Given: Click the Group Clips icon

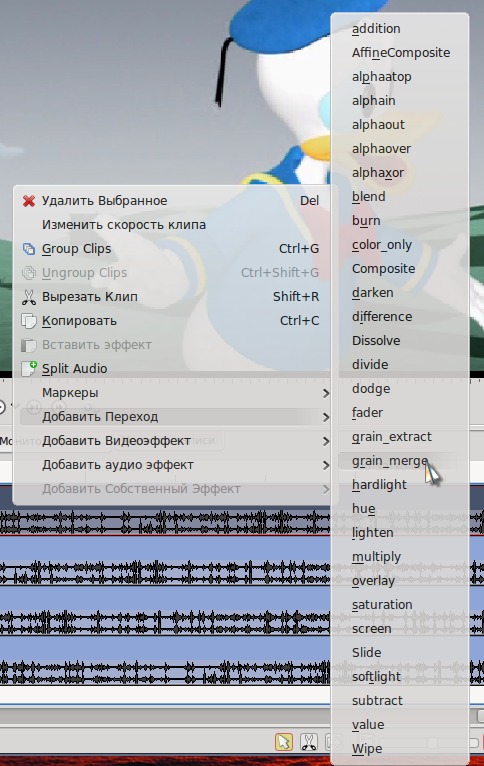Looking at the screenshot, I should pyautogui.click(x=29, y=249).
